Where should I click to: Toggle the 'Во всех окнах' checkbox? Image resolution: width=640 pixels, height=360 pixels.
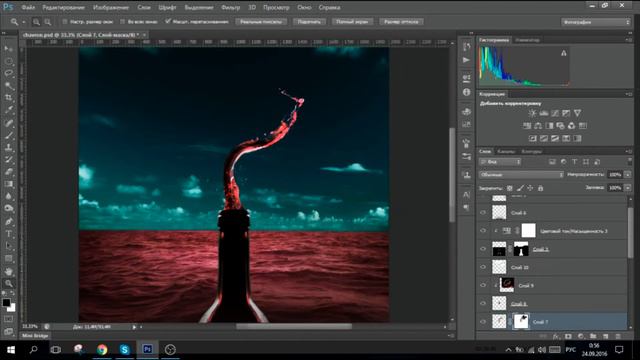pos(122,22)
